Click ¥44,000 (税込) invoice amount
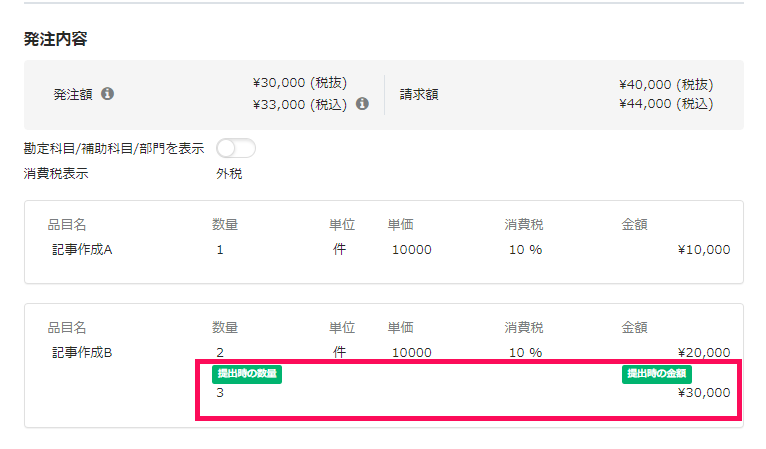The image size is (766, 449). pyautogui.click(x=666, y=104)
